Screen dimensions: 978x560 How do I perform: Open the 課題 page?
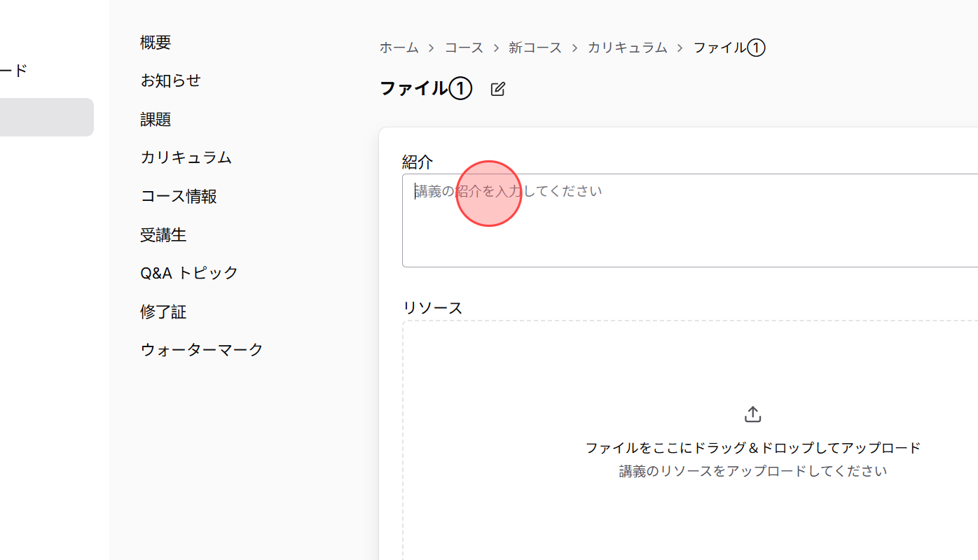[x=155, y=119]
